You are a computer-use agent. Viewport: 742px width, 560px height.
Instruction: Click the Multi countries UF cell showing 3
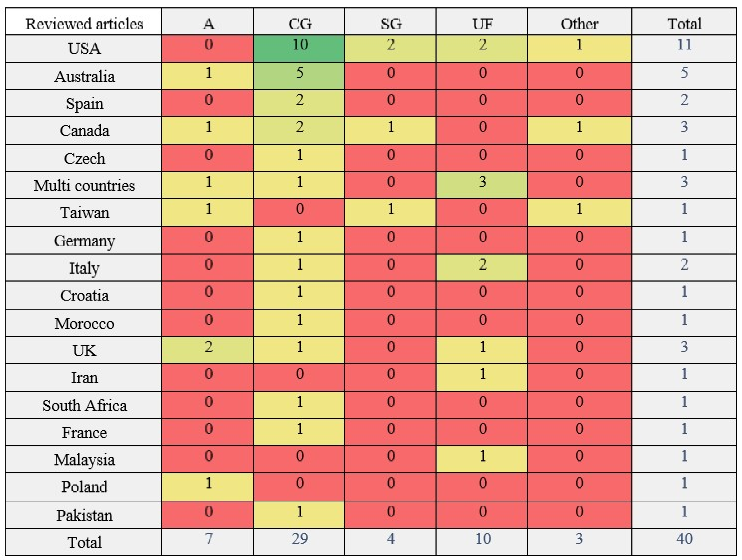[x=482, y=185]
